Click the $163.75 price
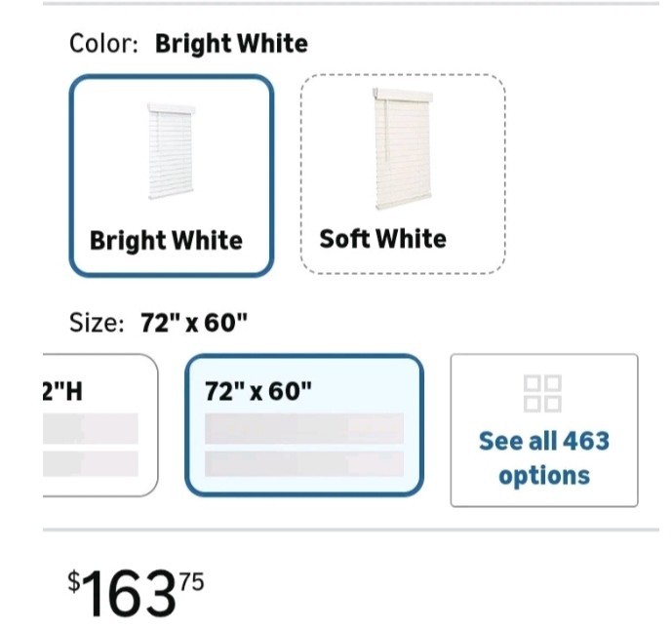Image resolution: width=672 pixels, height=628 pixels. point(136,593)
